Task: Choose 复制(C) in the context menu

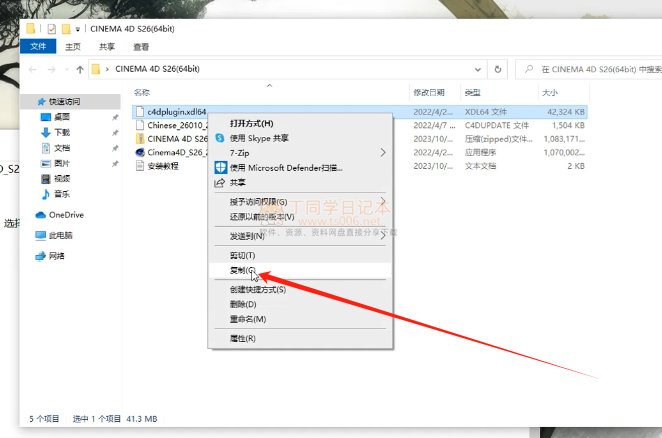Action: [301, 270]
